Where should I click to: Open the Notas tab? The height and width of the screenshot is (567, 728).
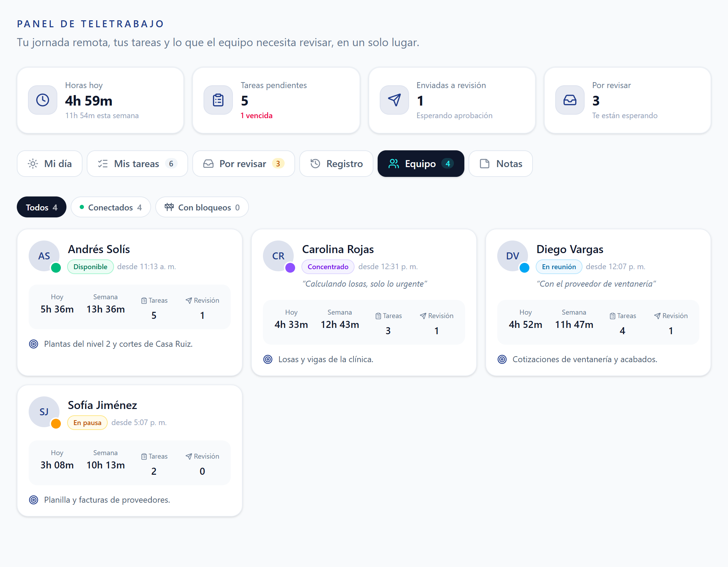coord(501,164)
